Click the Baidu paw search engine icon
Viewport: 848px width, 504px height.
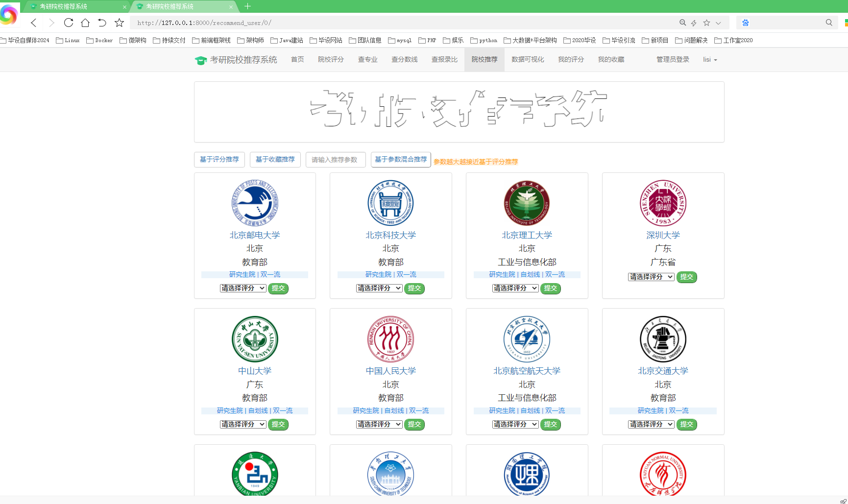tap(746, 23)
